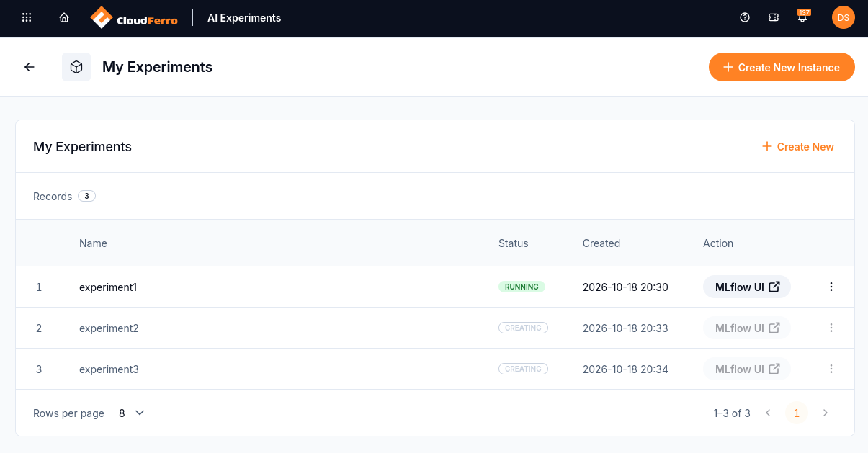The width and height of the screenshot is (868, 453).
Task: Select the experiment2 name cell
Action: pyautogui.click(x=109, y=328)
